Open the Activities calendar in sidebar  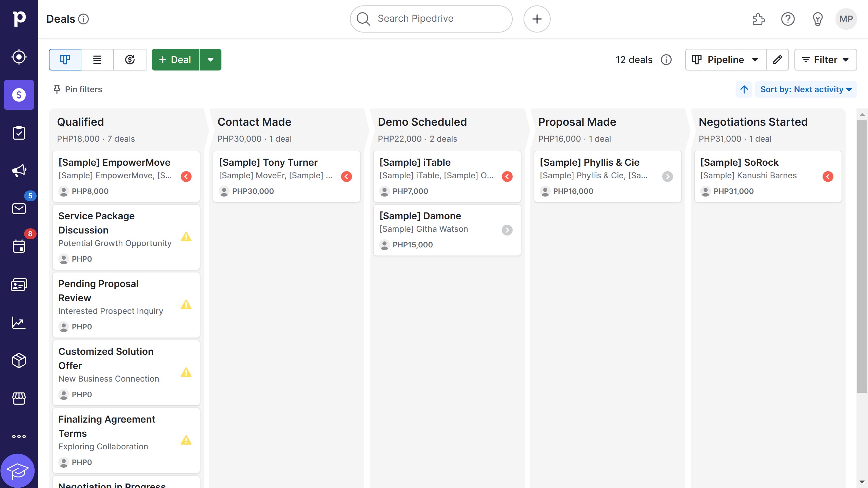[x=19, y=246]
